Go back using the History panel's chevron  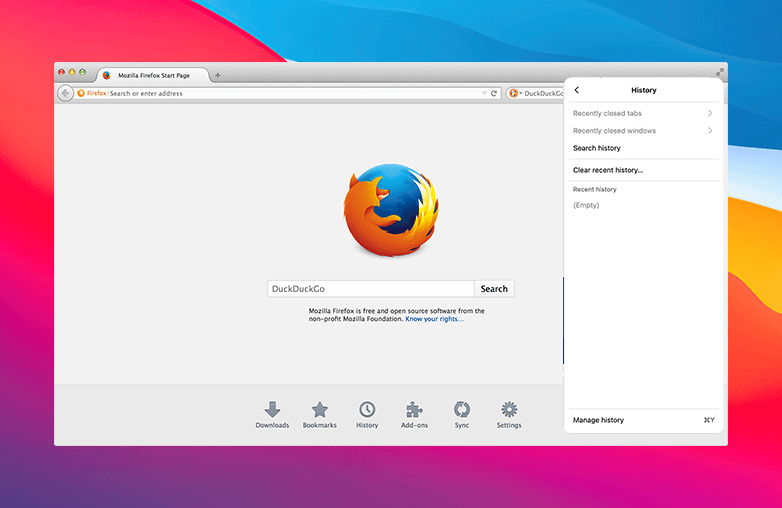click(577, 90)
